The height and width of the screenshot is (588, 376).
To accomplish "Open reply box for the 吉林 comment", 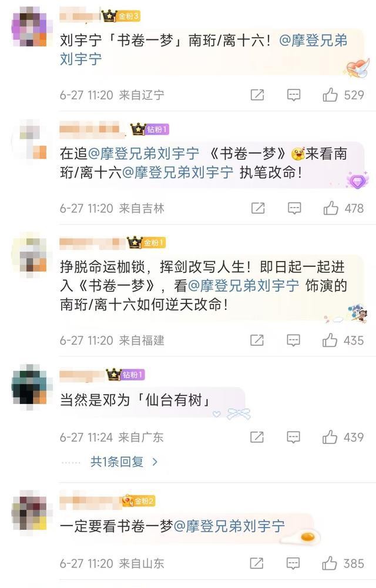I will 294,208.
